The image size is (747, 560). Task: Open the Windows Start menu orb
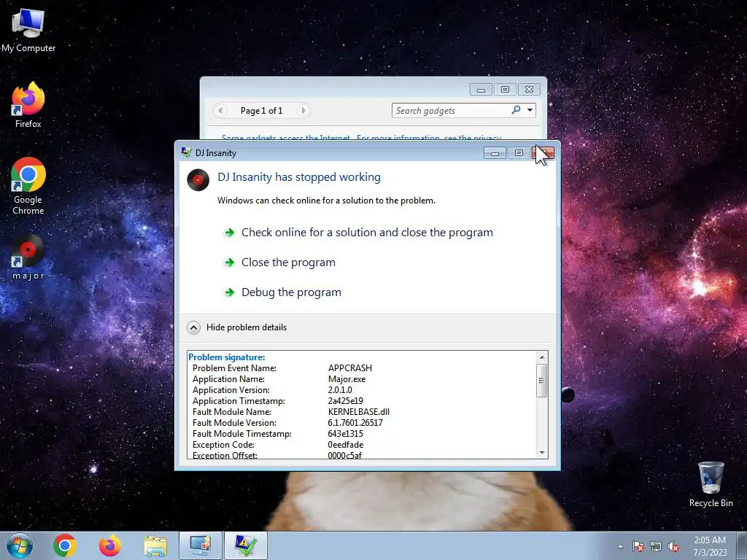click(20, 545)
